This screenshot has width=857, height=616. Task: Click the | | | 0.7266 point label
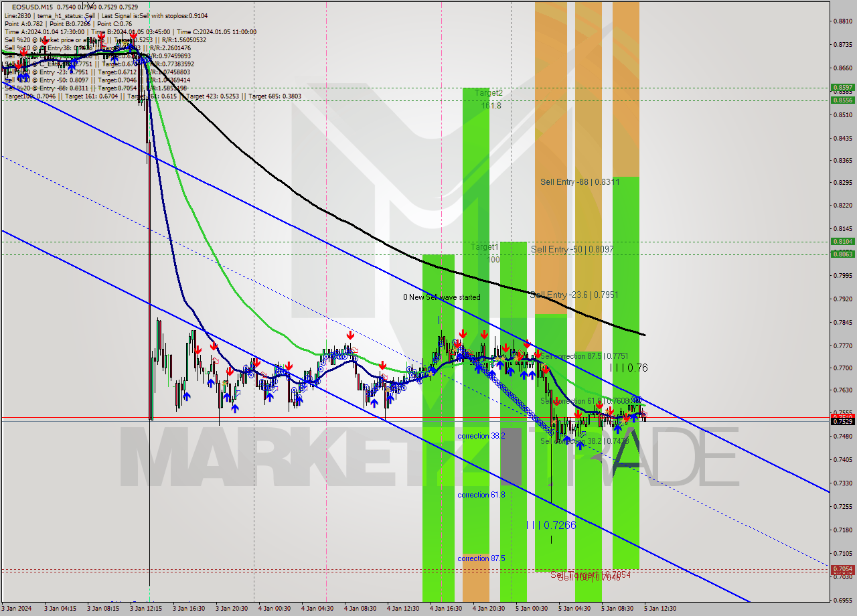551,525
